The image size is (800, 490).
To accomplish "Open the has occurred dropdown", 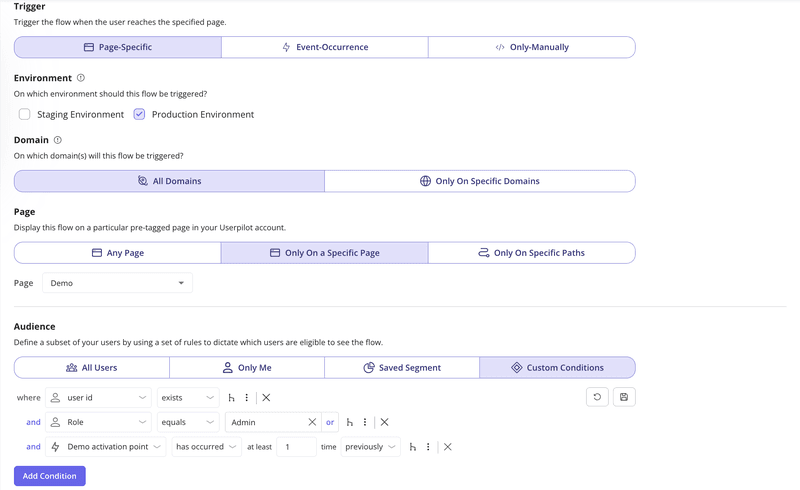I will (207, 447).
